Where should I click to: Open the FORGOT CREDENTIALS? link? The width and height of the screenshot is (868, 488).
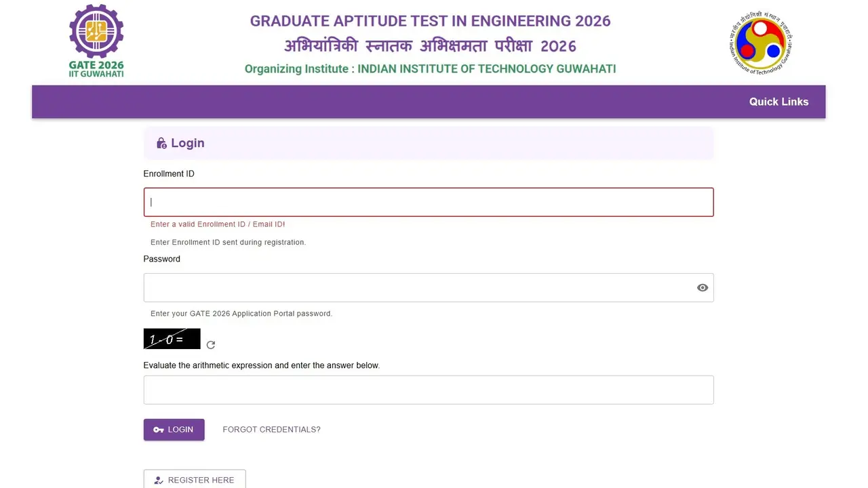click(x=271, y=430)
